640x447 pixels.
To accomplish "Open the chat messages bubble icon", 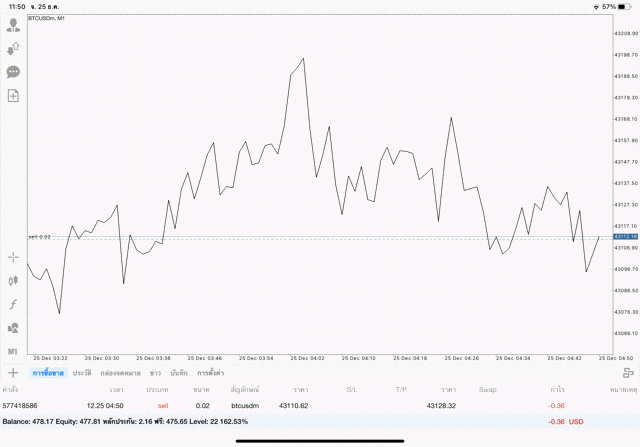I will click(13, 72).
